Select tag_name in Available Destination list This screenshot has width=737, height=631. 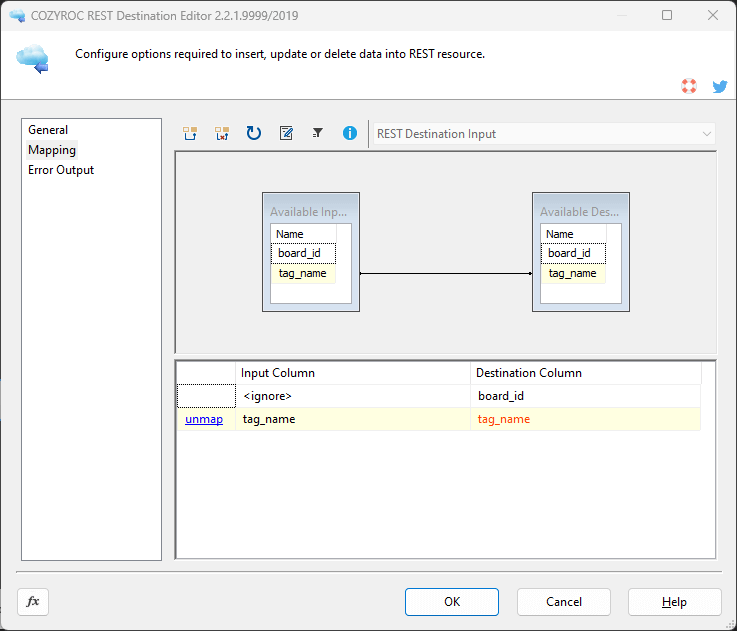[573, 273]
